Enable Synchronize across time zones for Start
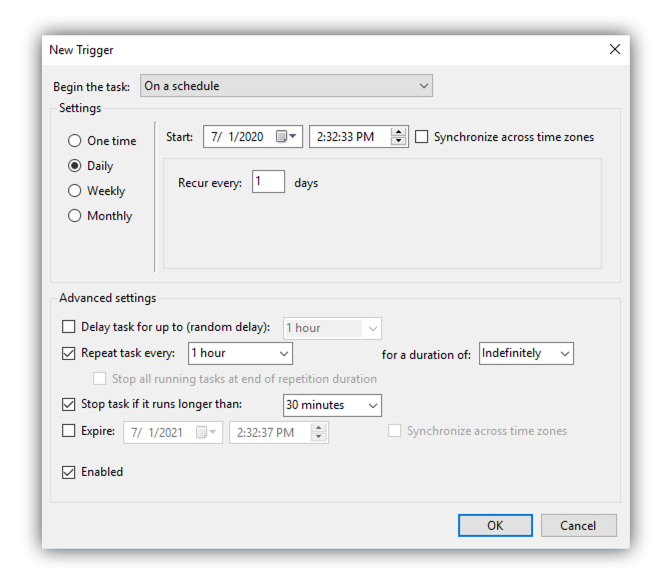The height and width of the screenshot is (586, 669). point(422,137)
